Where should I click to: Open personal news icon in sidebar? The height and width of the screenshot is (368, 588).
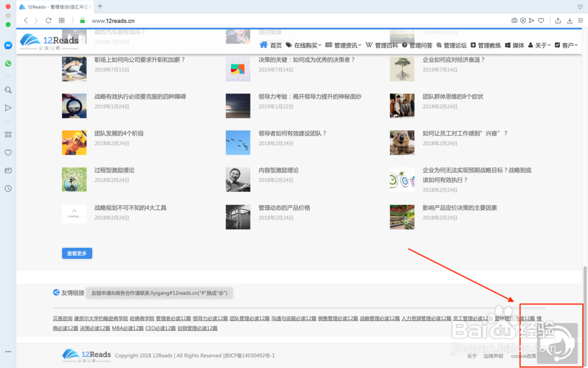pos(8,171)
